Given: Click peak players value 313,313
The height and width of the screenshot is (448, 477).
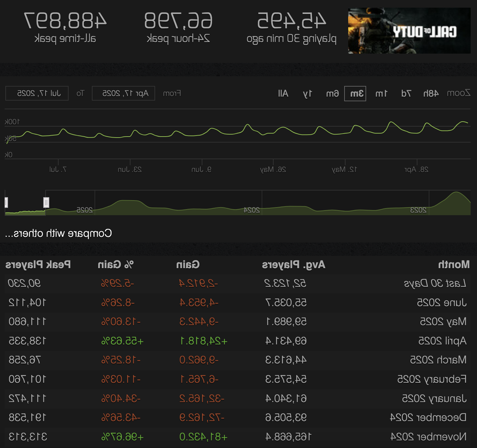Looking at the screenshot, I should pos(28,437).
